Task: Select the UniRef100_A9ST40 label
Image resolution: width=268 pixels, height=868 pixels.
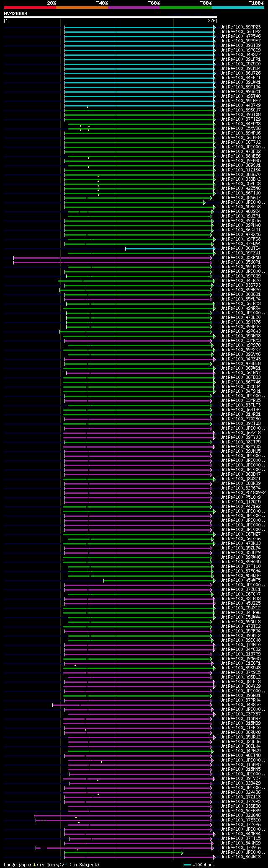Action: [240, 96]
